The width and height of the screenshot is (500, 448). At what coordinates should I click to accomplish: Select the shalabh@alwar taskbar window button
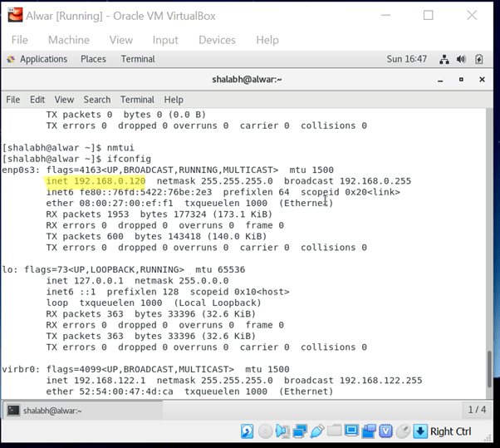(x=48, y=410)
